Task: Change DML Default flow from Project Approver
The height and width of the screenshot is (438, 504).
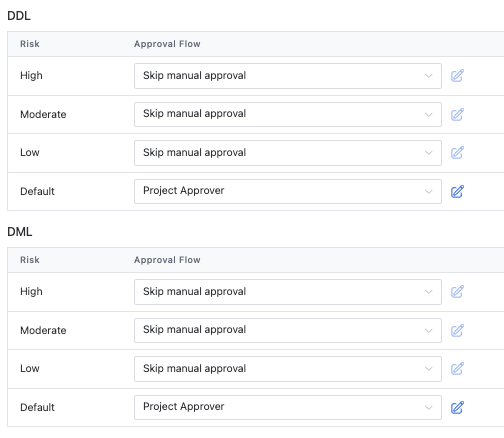Action: pyautogui.click(x=288, y=407)
